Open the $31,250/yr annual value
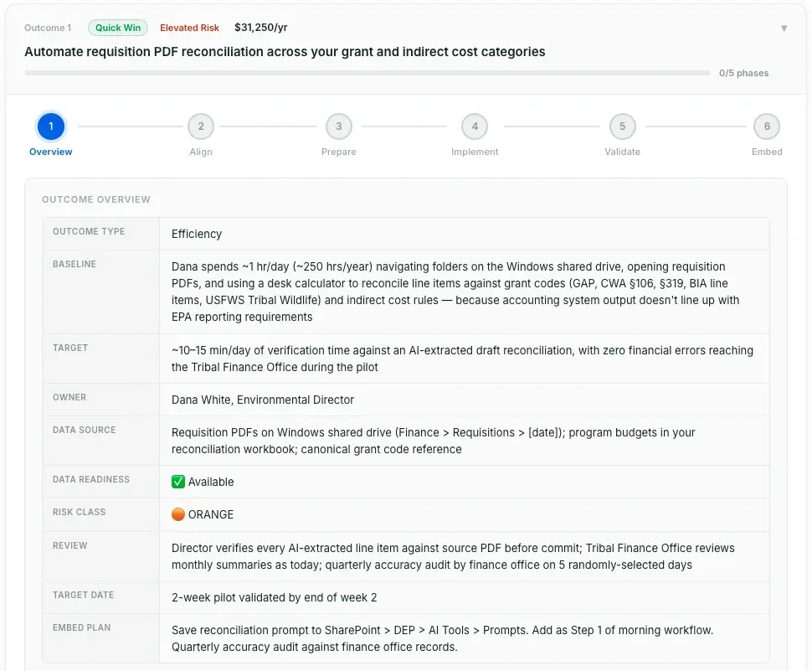 point(259,26)
